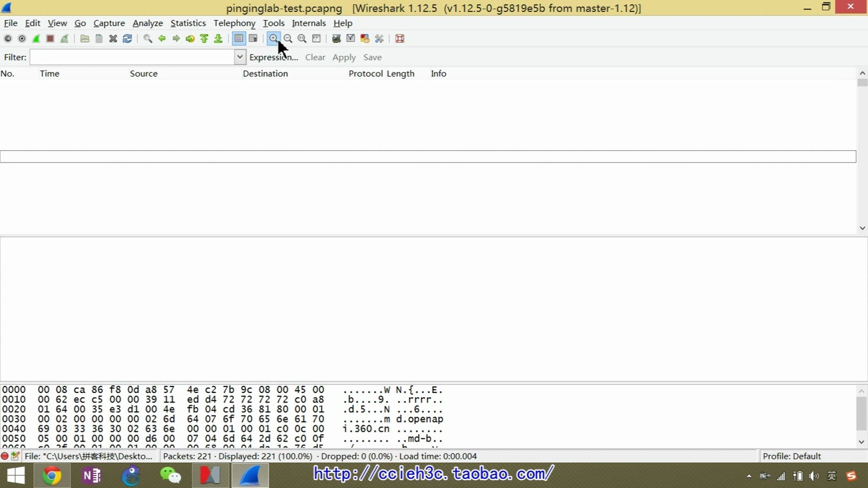Stop the running capture (red square)
Image resolution: width=868 pixels, height=488 pixels.
tap(50, 38)
